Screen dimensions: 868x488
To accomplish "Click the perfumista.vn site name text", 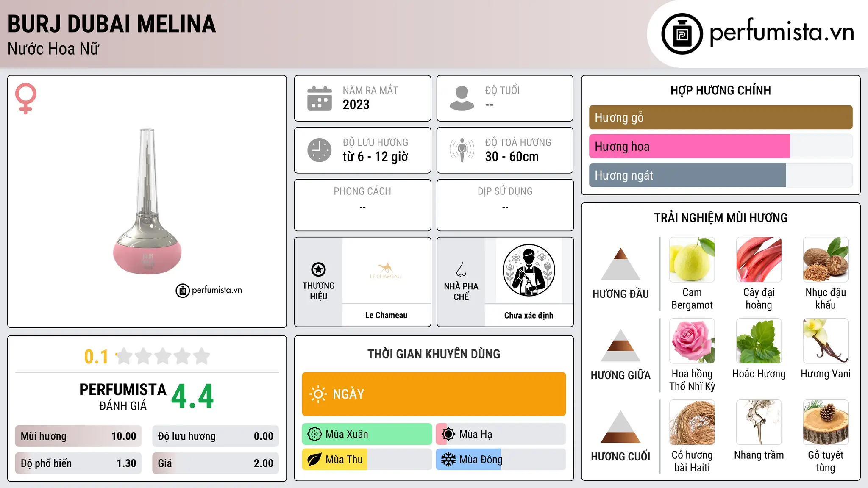I will (x=782, y=32).
